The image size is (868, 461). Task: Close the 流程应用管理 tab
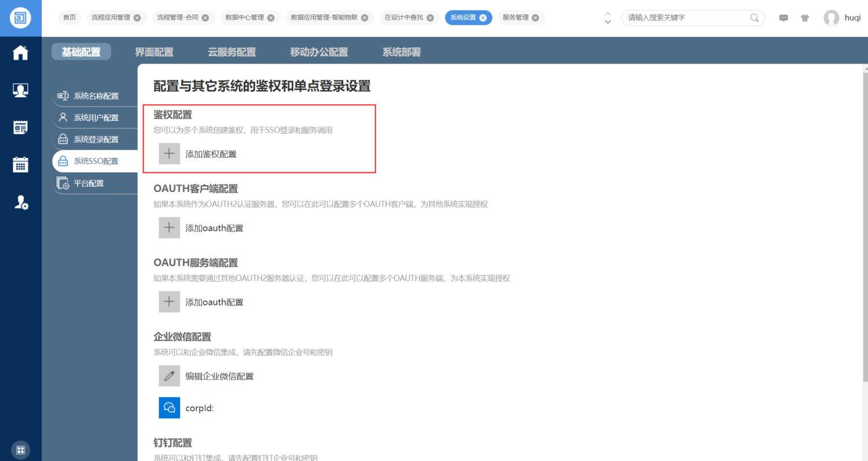(137, 18)
